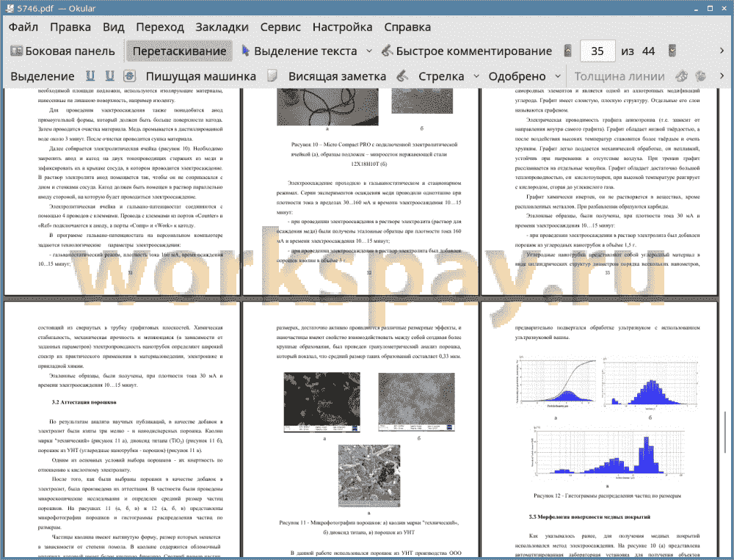The image size is (734, 560).
Task: Click last color icon on annotation toolbar
Action: 701,76
